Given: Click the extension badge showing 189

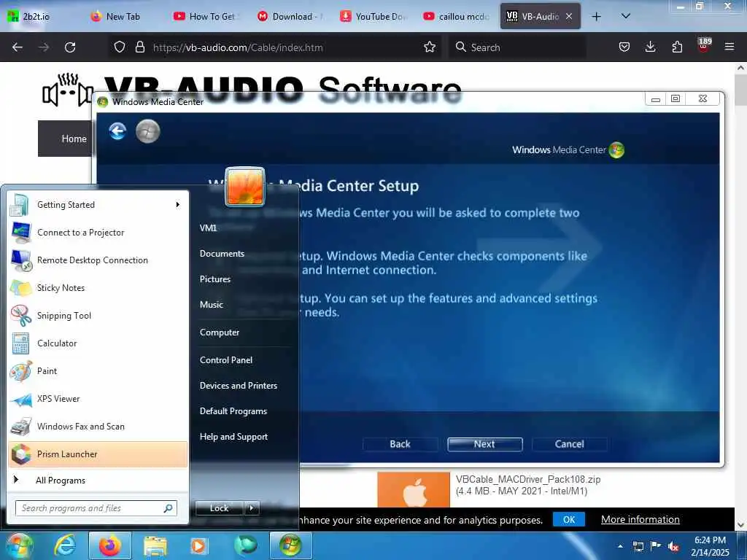Looking at the screenshot, I should click(704, 44).
